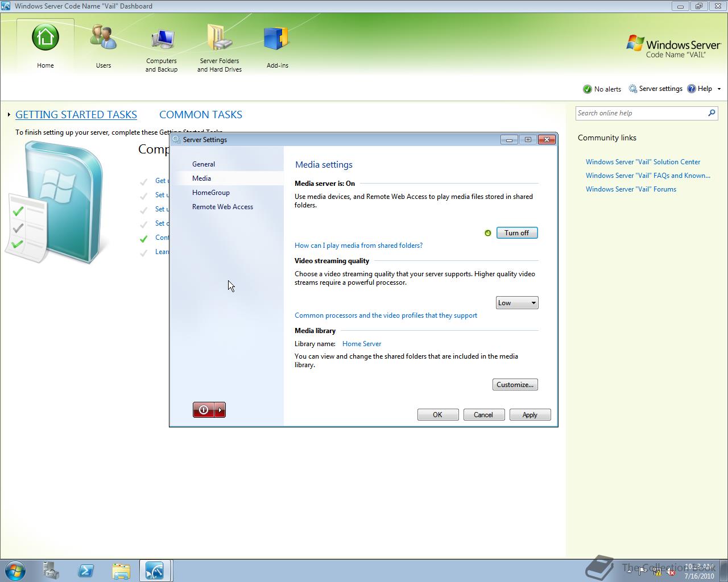Open the Getting Started Tasks tab
This screenshot has width=728, height=582.
pyautogui.click(x=76, y=115)
